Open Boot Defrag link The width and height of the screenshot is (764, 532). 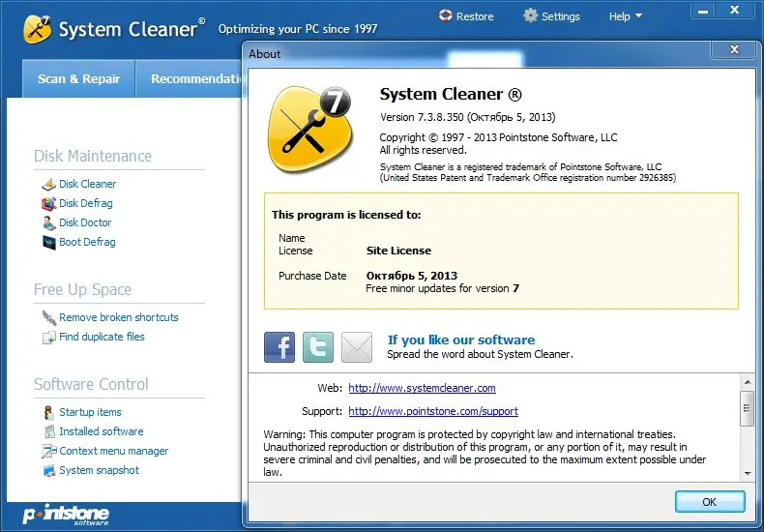tap(87, 242)
